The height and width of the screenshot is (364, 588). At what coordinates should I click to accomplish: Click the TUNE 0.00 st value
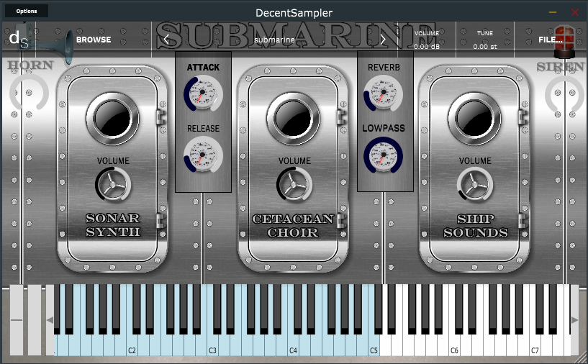(485, 47)
